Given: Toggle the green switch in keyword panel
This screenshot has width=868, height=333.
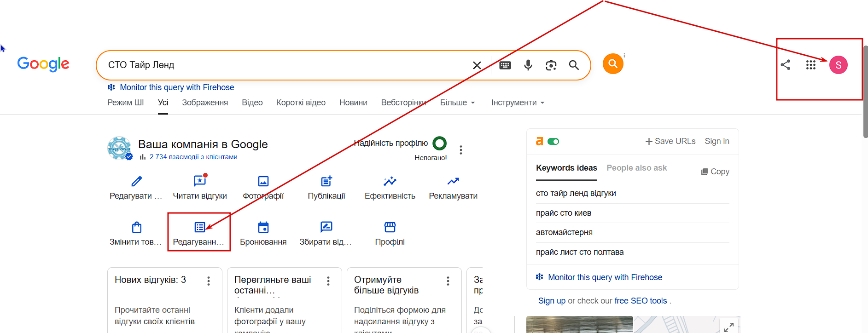Looking at the screenshot, I should pos(553,142).
